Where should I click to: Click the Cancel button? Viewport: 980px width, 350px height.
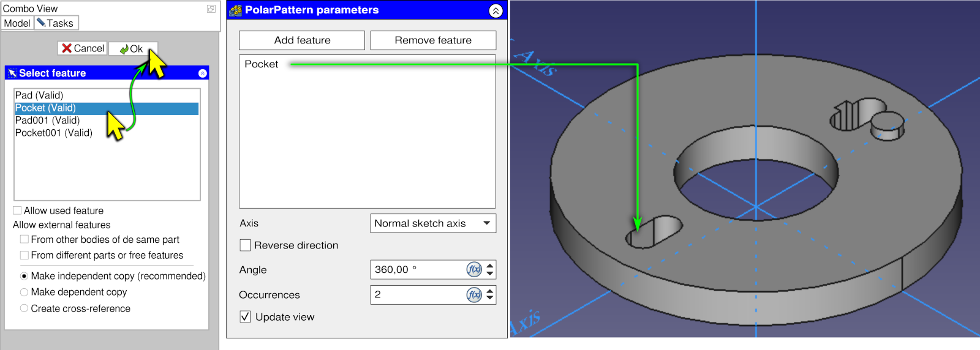(83, 48)
